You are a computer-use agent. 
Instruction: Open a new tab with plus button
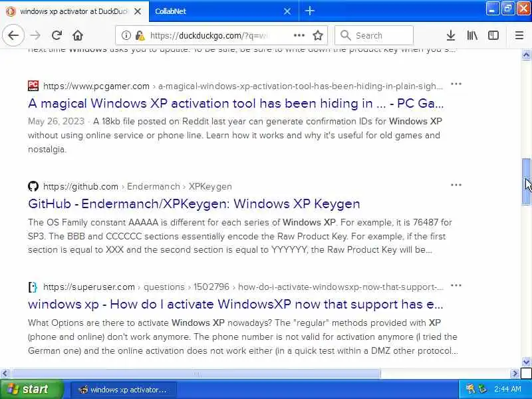coord(309,11)
